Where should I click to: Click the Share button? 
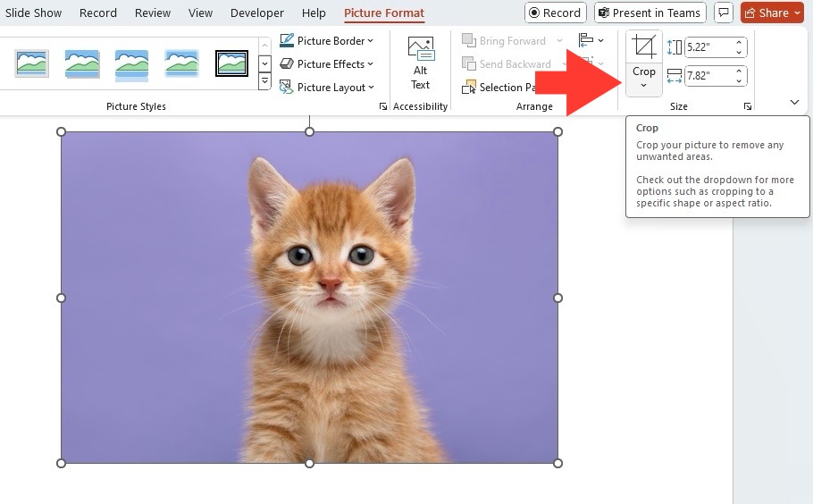(773, 13)
